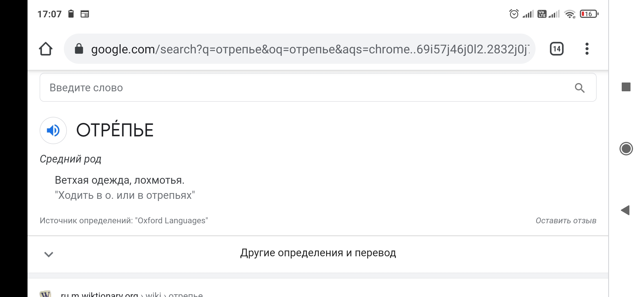644x297 pixels.
Task: Tap the Android home circle button
Action: click(626, 149)
